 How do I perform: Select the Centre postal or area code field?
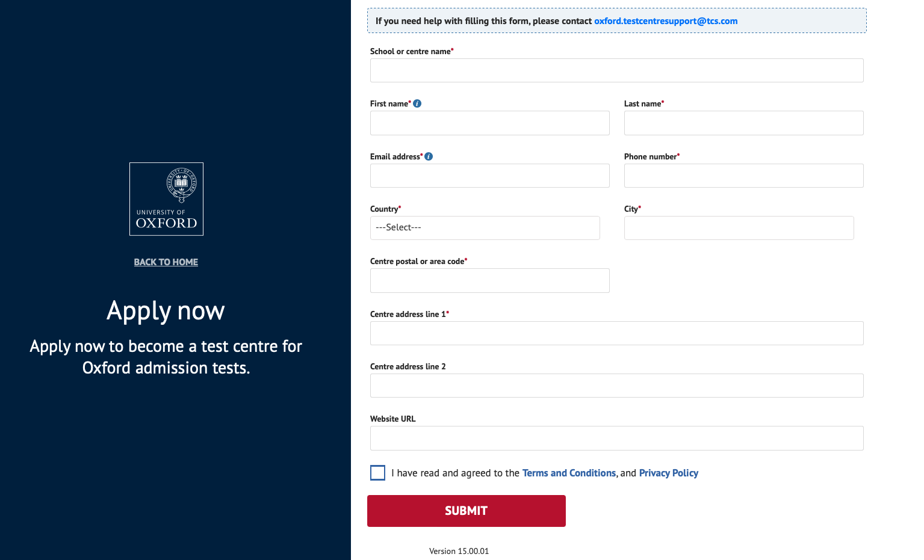tap(489, 280)
